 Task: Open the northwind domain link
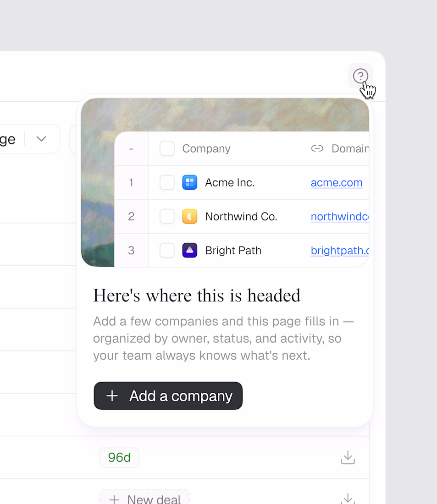pyautogui.click(x=340, y=216)
